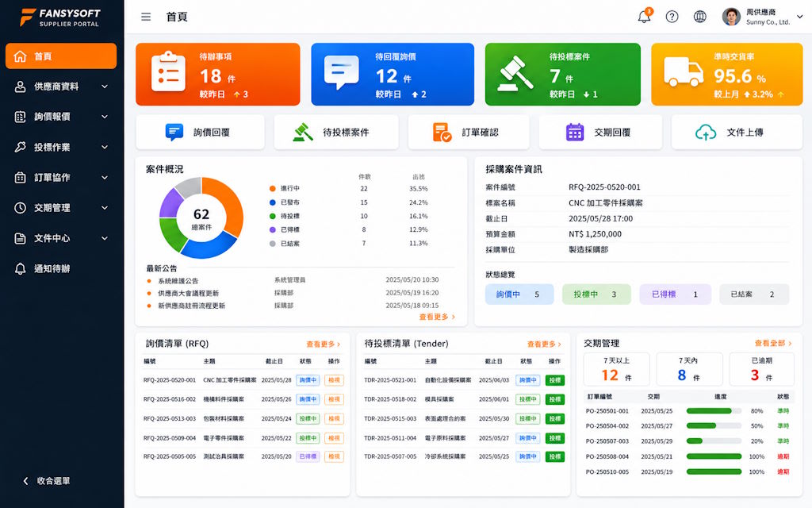Click the user avatar photo
This screenshot has width=812, height=508.
tap(731, 17)
